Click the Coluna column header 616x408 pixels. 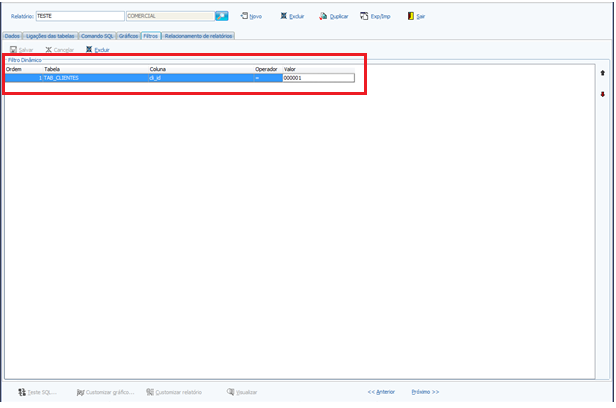pos(201,69)
